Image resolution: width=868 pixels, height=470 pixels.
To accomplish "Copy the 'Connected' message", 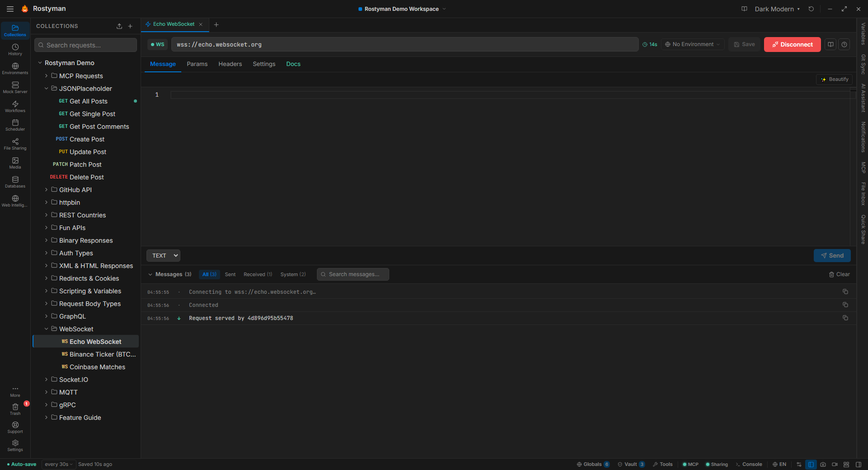I will 845,305.
